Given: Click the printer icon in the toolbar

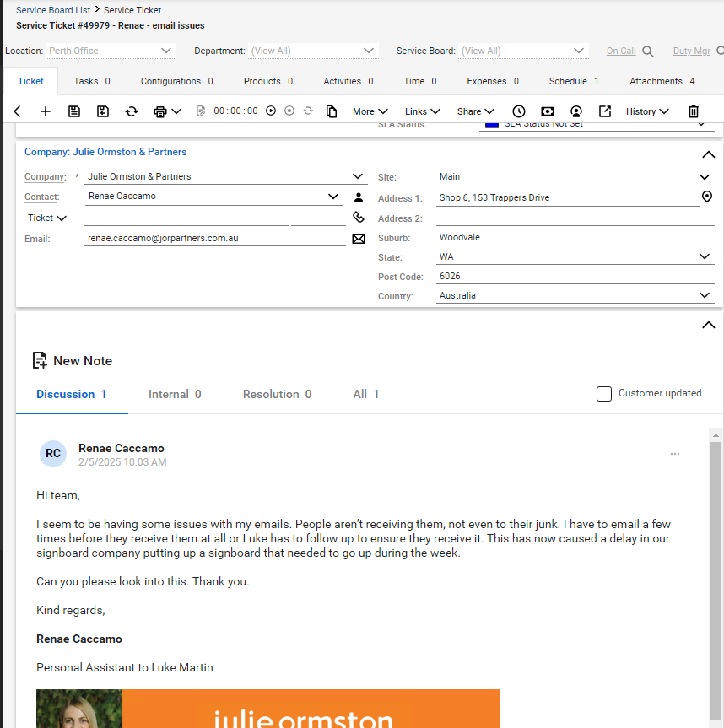Looking at the screenshot, I should coord(160,111).
